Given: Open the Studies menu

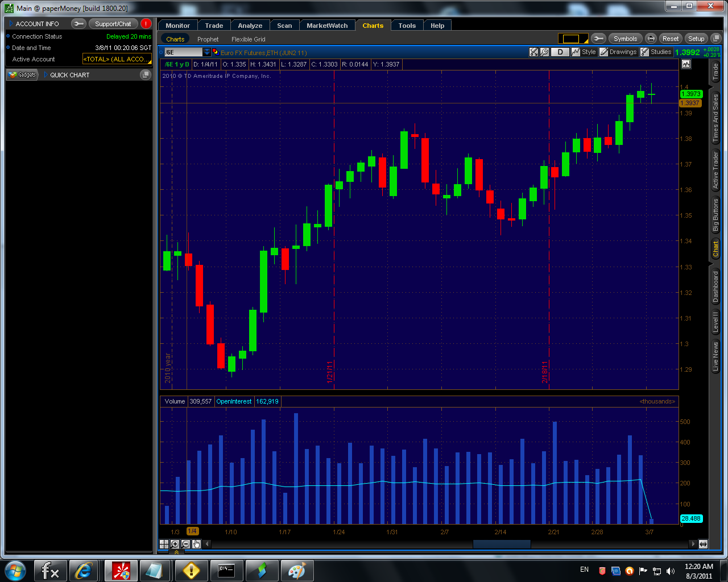Looking at the screenshot, I should click(656, 52).
